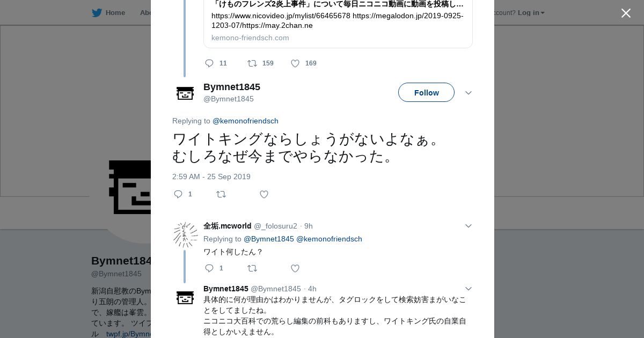Like the tweet with 169 likes

295,63
